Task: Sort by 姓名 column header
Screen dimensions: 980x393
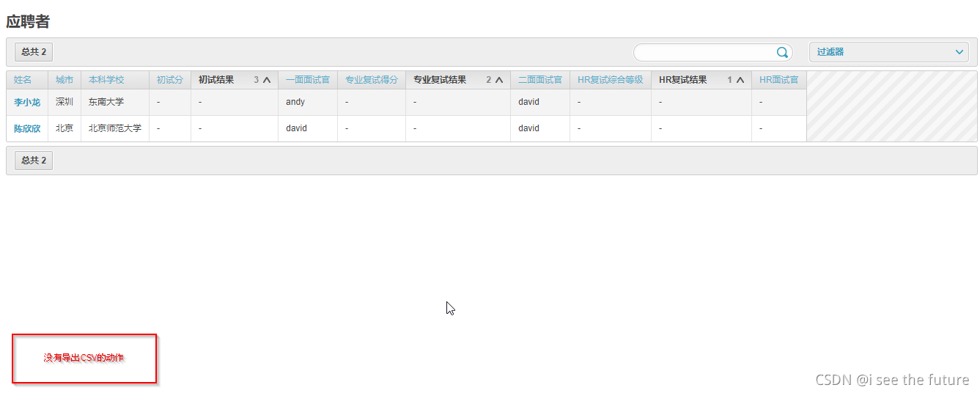Action: (23, 80)
